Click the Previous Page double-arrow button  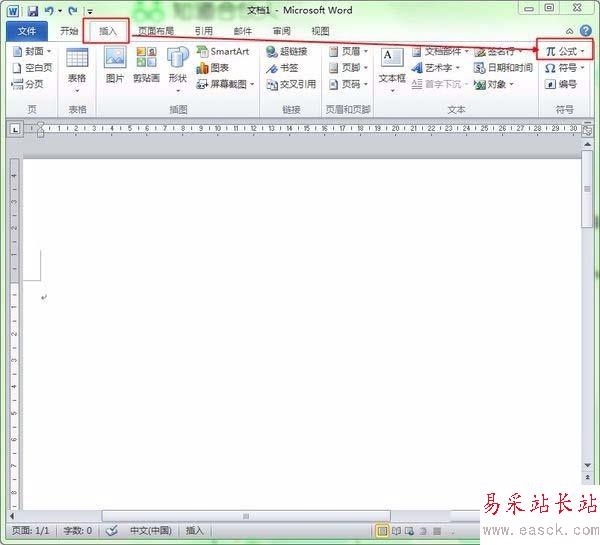[x=587, y=477]
